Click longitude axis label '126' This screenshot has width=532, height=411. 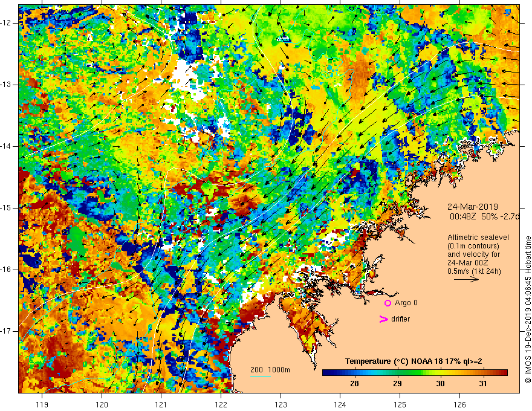tap(459, 404)
